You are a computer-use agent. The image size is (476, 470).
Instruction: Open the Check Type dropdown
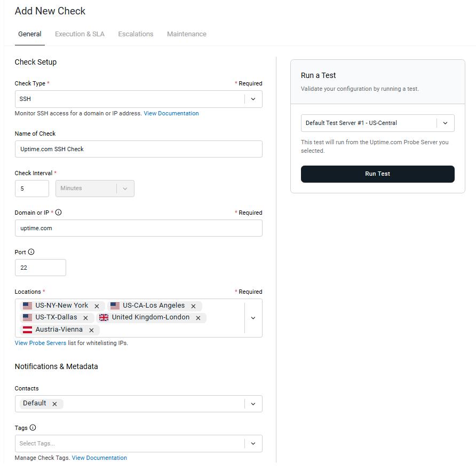point(253,99)
